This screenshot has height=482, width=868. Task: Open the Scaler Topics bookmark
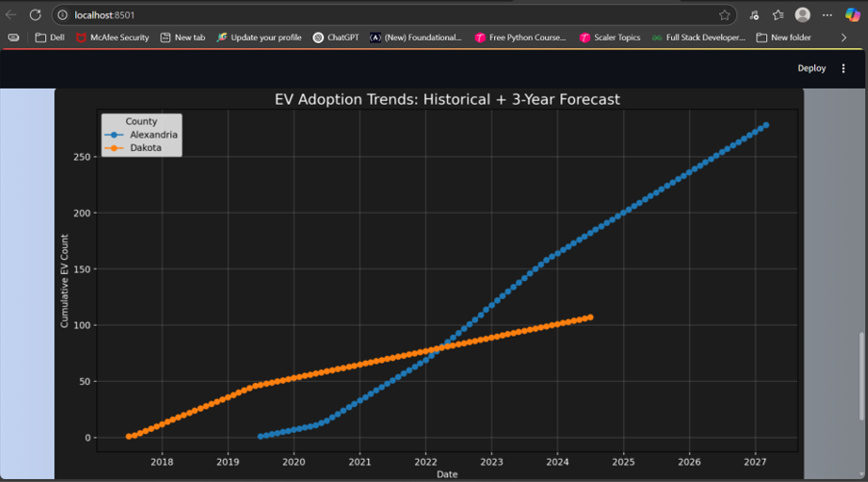pos(609,38)
